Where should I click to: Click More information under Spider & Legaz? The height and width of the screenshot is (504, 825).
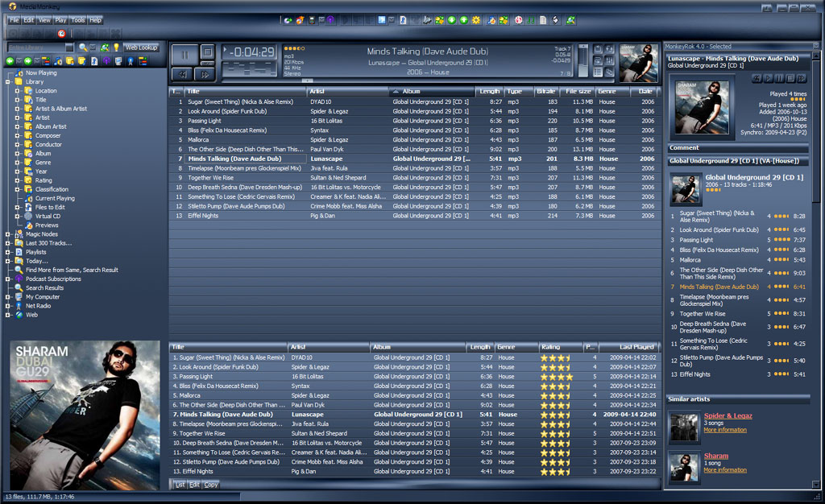coord(725,430)
